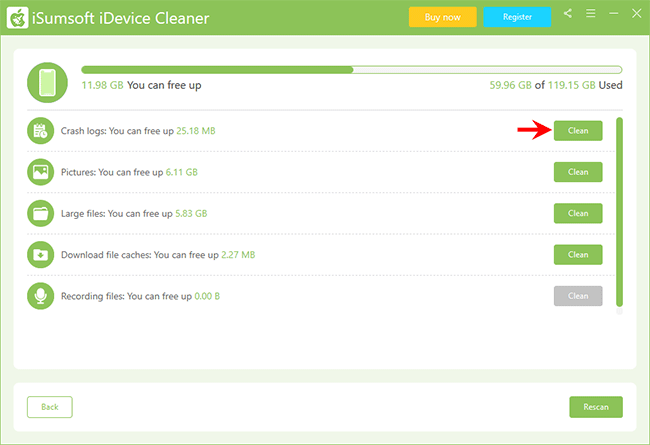Clean the Pictures category
The width and height of the screenshot is (650, 445).
[578, 172]
